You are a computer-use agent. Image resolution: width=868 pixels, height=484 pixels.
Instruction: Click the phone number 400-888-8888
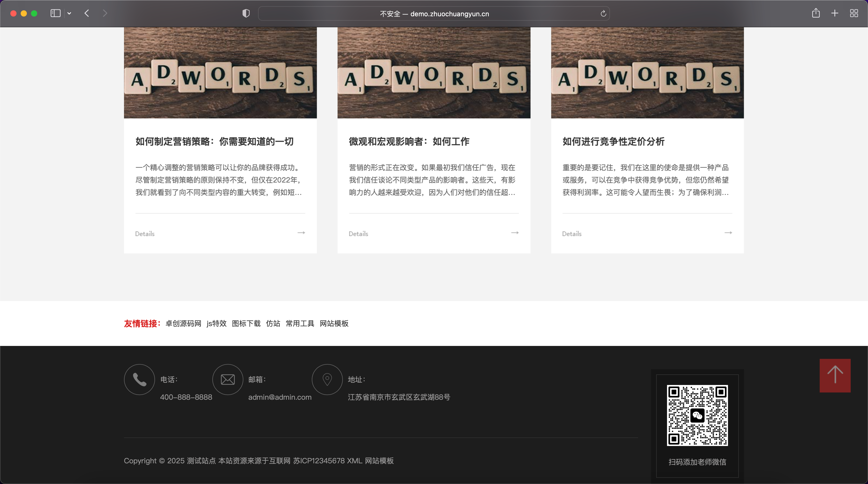click(186, 397)
